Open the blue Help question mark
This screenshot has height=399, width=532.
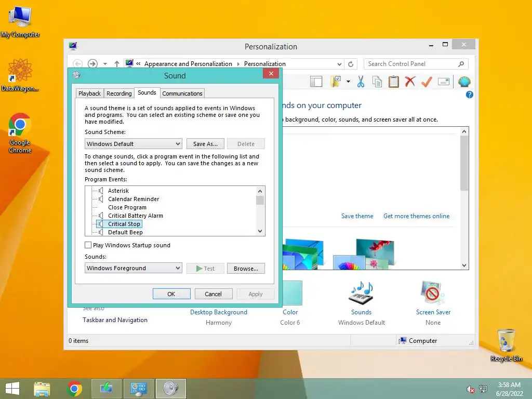tap(470, 95)
